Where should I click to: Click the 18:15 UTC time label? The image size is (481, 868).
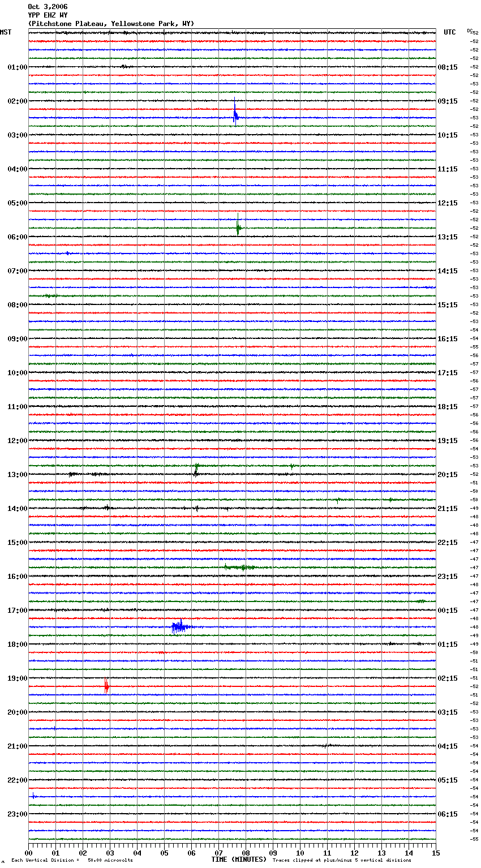tap(448, 407)
